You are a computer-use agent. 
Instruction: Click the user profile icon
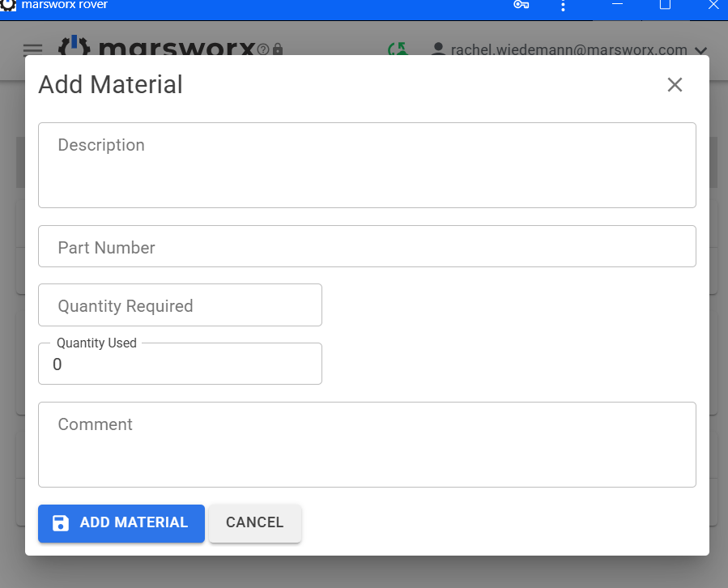[x=438, y=49]
